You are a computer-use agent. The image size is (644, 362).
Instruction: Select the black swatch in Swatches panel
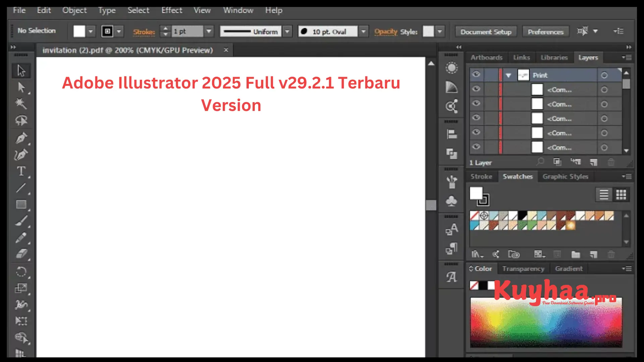[x=522, y=216]
